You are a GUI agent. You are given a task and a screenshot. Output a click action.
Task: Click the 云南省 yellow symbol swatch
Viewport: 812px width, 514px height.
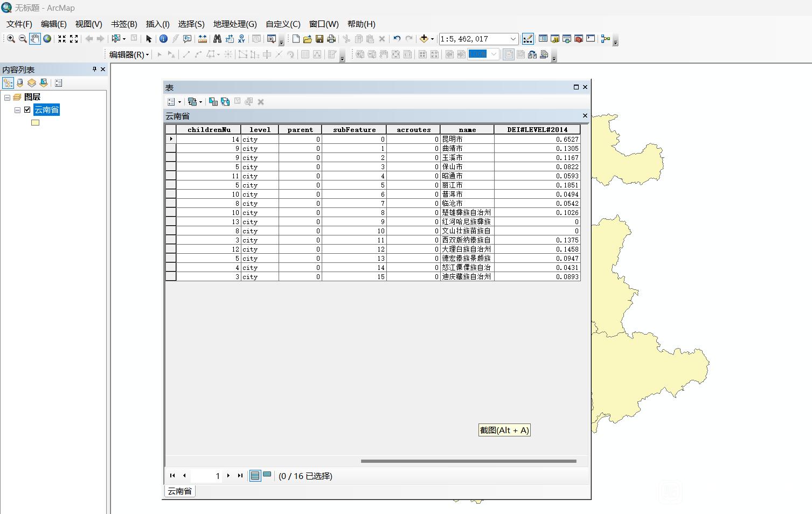(x=36, y=123)
